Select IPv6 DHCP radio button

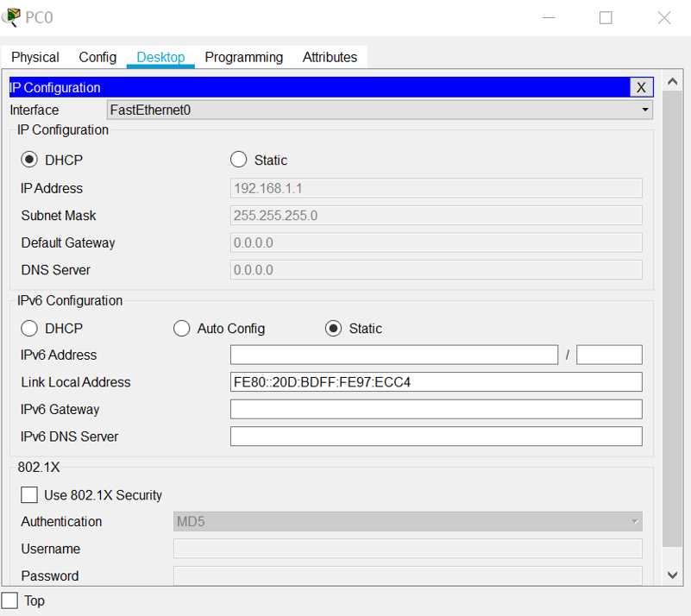29,328
